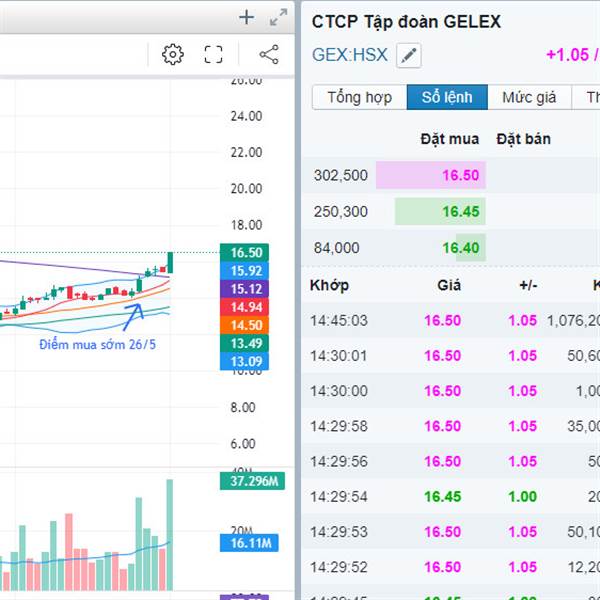Select the 14:45:03 matched trade row
This screenshot has height=600, width=600.
451,320
